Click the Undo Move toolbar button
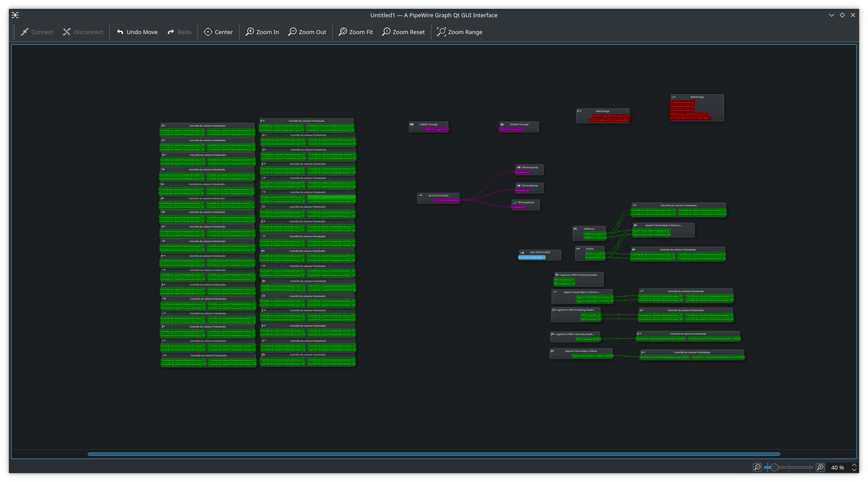 point(137,32)
